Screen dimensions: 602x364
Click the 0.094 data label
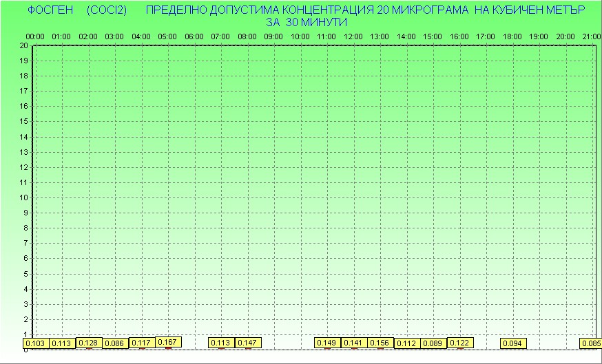tap(512, 343)
